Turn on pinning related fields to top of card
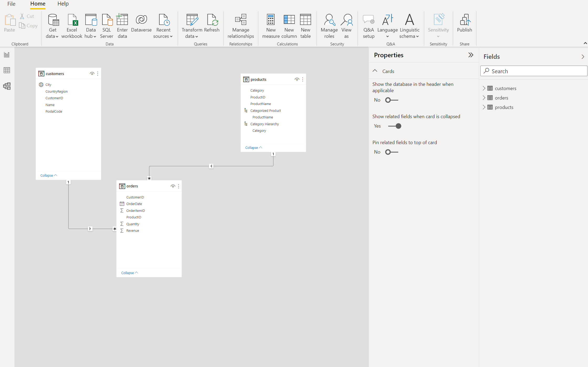 point(391,152)
